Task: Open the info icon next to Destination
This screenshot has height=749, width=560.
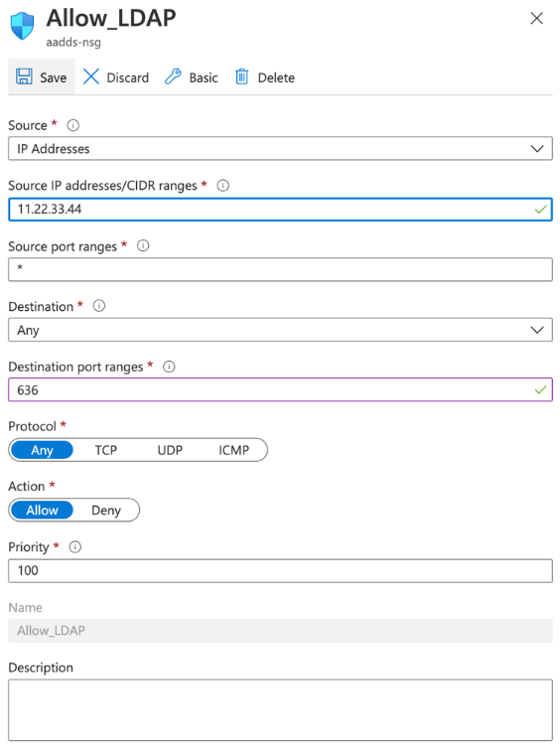Action: pyautogui.click(x=99, y=306)
